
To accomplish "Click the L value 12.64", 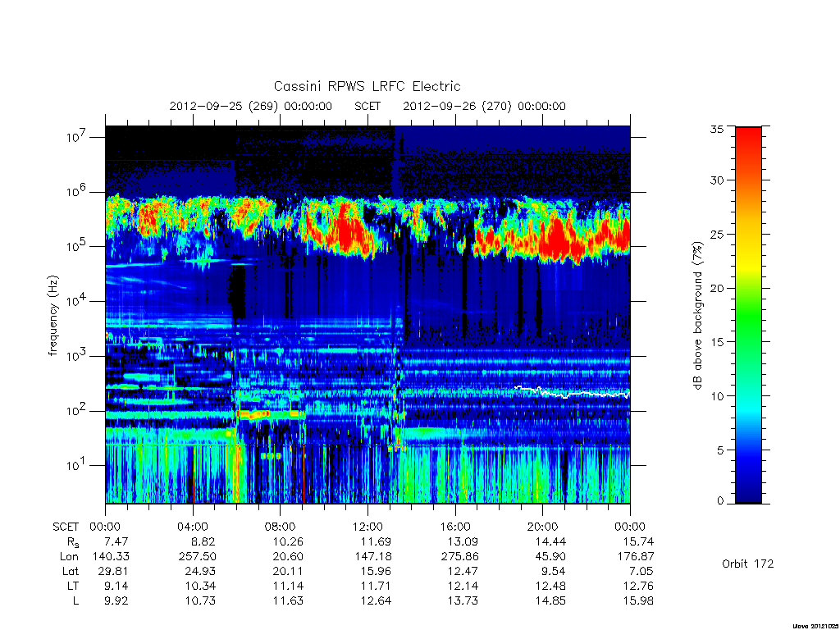I will tap(376, 601).
